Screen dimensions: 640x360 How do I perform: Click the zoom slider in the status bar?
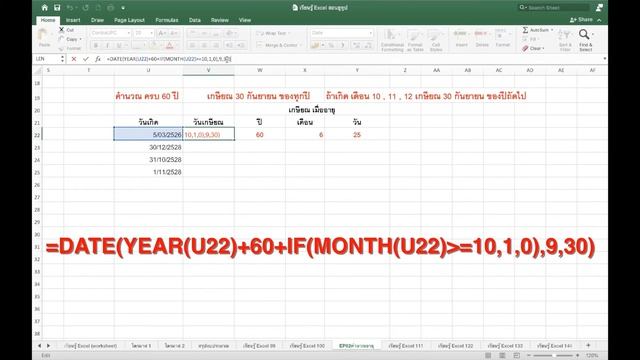[x=553, y=356]
